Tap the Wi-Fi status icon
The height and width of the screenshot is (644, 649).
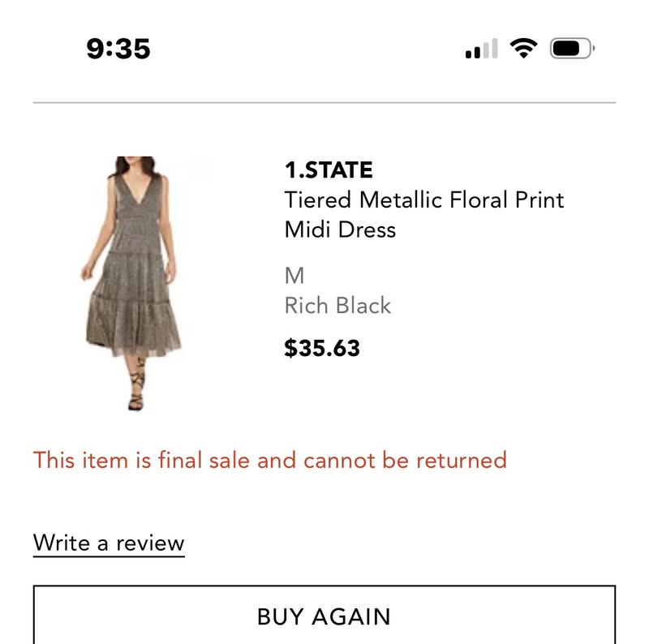pos(523,48)
